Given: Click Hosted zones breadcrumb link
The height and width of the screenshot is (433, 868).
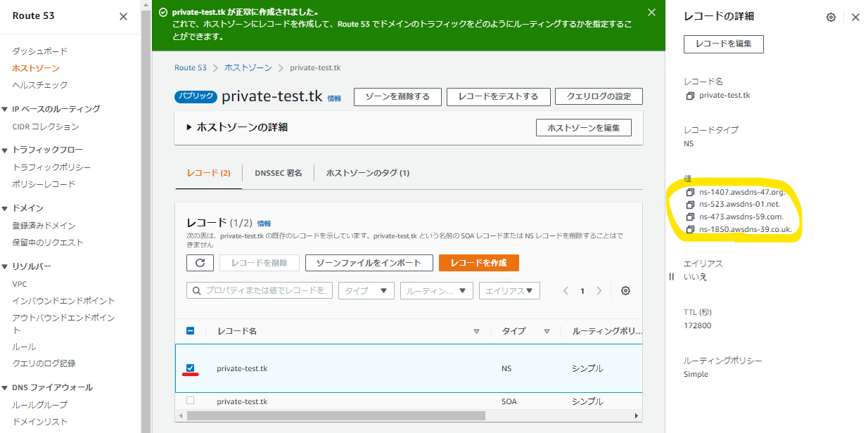Looking at the screenshot, I should (248, 67).
